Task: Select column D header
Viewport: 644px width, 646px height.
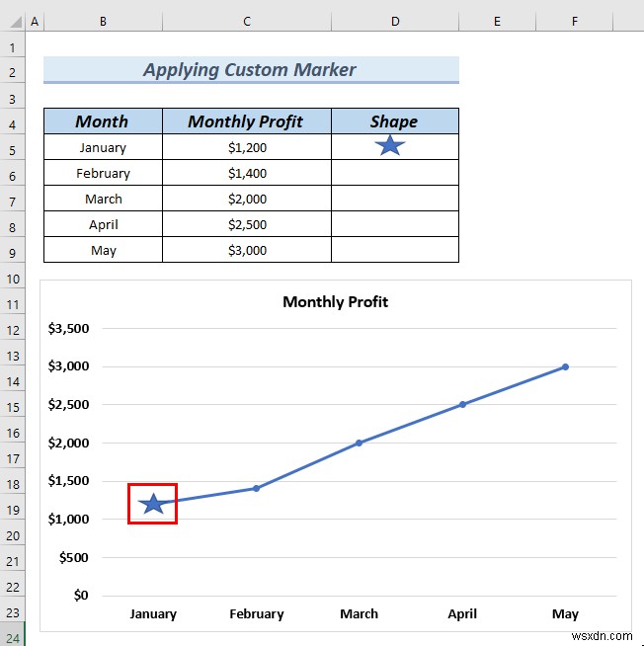Action: pyautogui.click(x=395, y=22)
